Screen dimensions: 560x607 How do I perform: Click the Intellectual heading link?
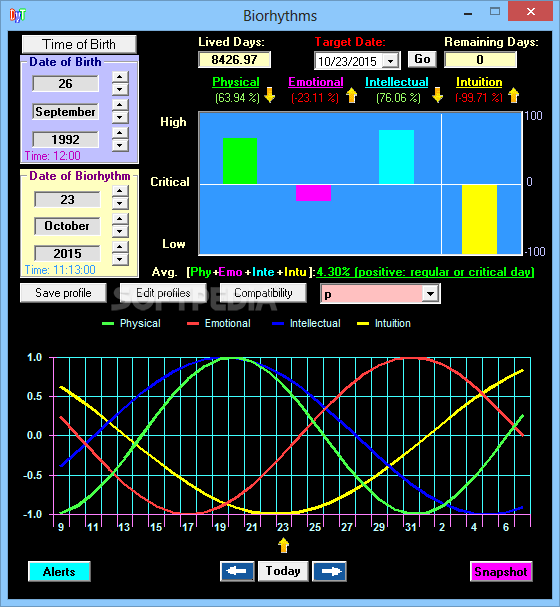pyautogui.click(x=397, y=82)
